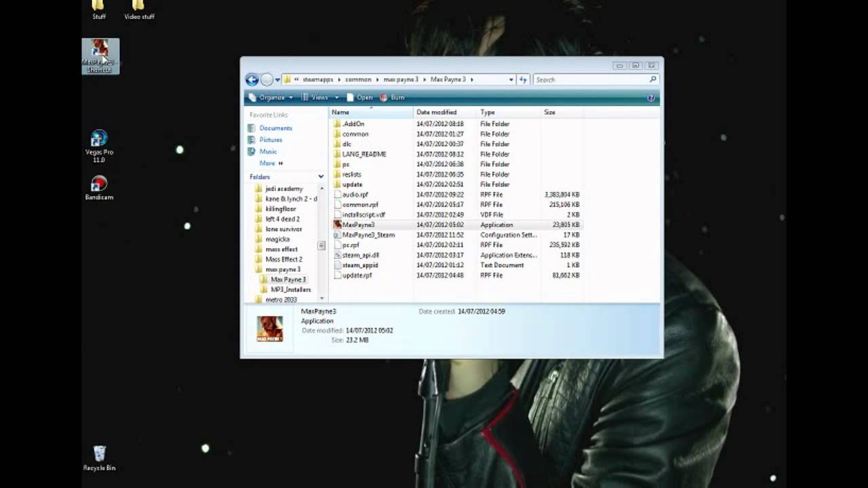Screen dimensions: 868x488
Task: Click the MaxPayne3 preview thumbnail in details pane
Action: click(x=270, y=329)
